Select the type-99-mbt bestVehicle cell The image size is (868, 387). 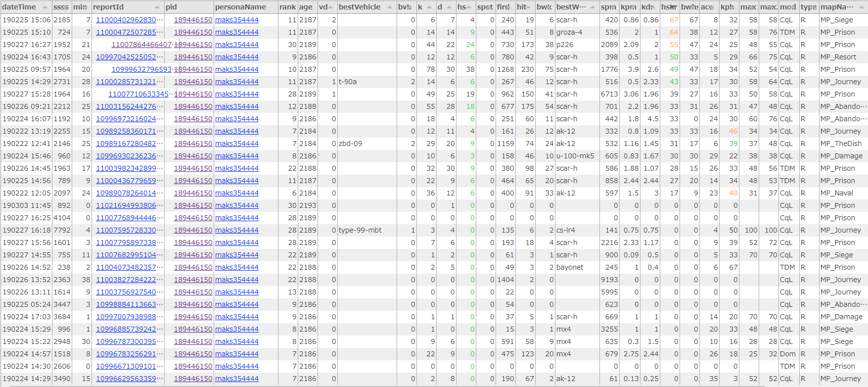pyautogui.click(x=367, y=230)
